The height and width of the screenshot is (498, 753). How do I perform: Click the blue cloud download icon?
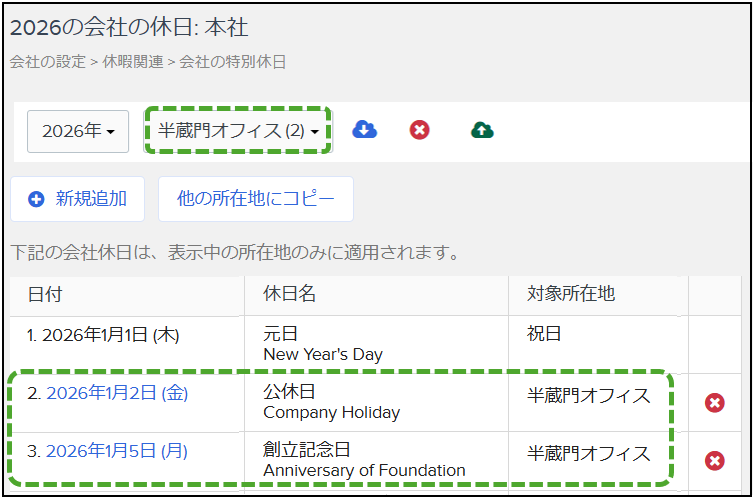[365, 130]
